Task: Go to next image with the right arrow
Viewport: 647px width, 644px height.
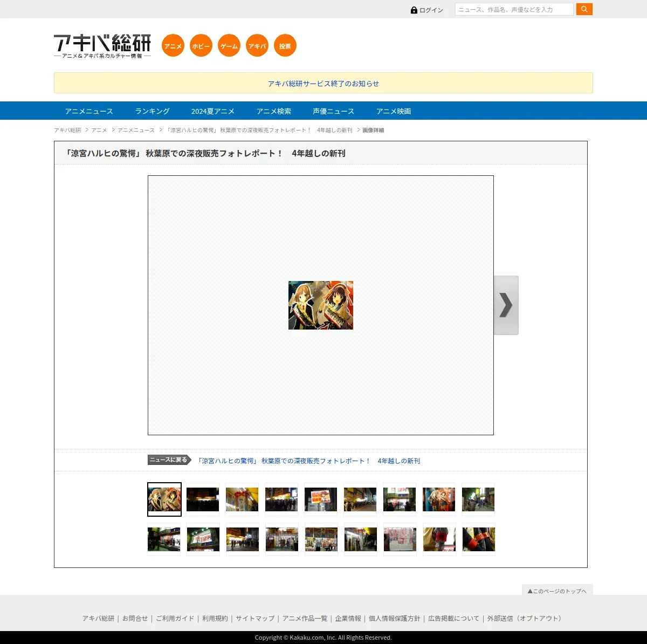Action: click(506, 305)
